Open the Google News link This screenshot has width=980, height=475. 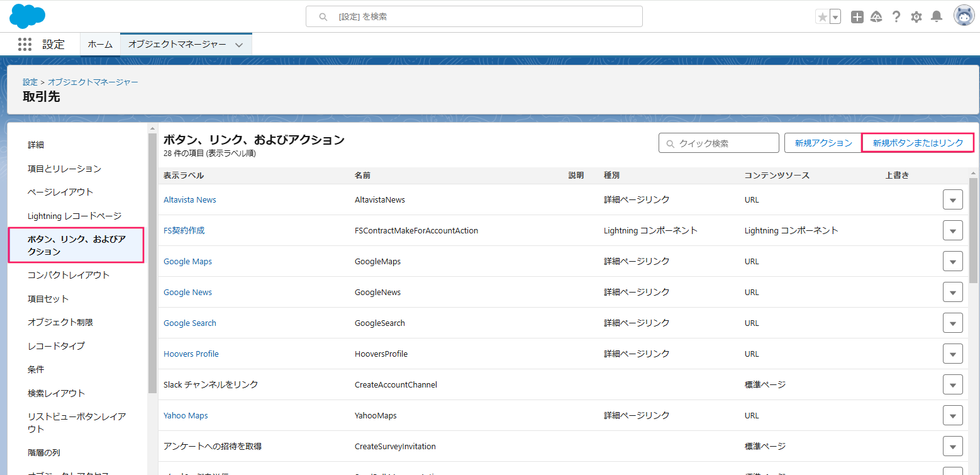(187, 292)
